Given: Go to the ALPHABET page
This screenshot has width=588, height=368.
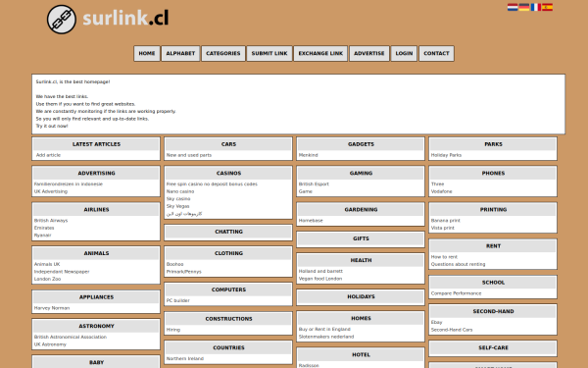Looking at the screenshot, I should pos(180,53).
